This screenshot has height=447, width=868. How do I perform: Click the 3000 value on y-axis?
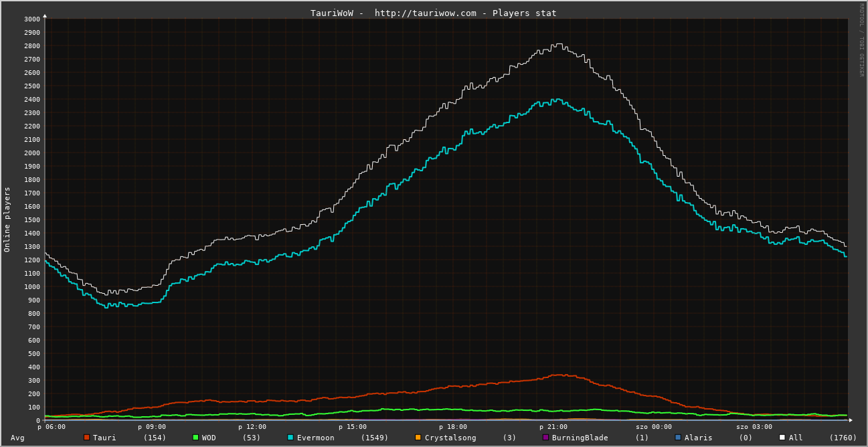32,19
